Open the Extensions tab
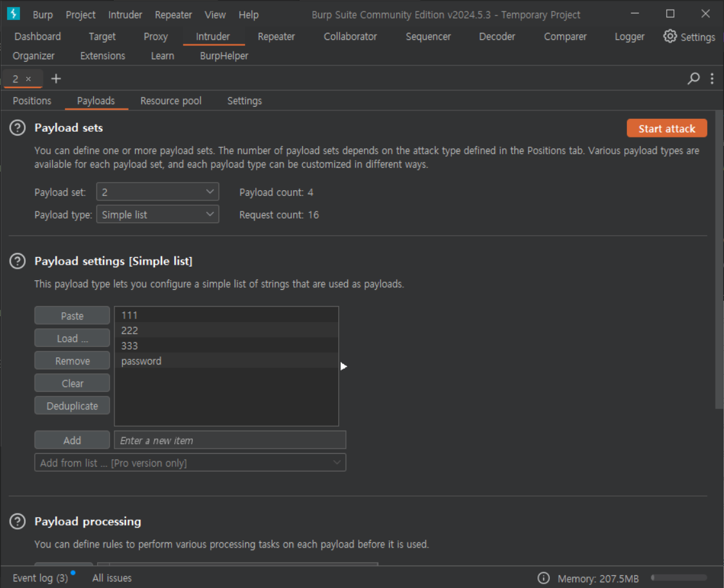Viewport: 724px width, 588px height. [x=102, y=56]
